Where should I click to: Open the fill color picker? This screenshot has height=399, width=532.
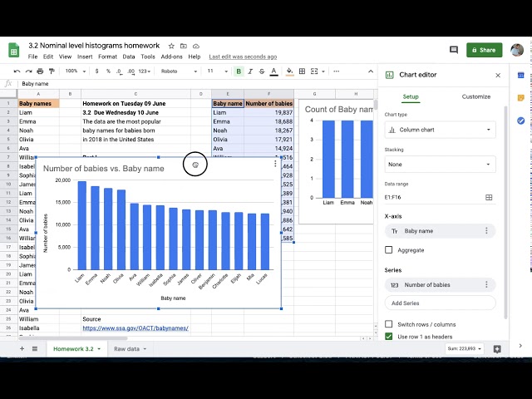289,71
